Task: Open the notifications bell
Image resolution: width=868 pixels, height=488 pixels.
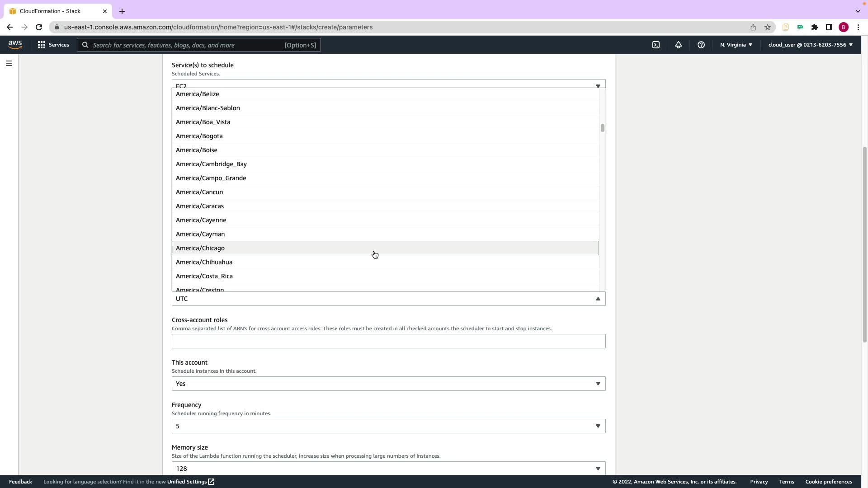Action: (x=679, y=45)
